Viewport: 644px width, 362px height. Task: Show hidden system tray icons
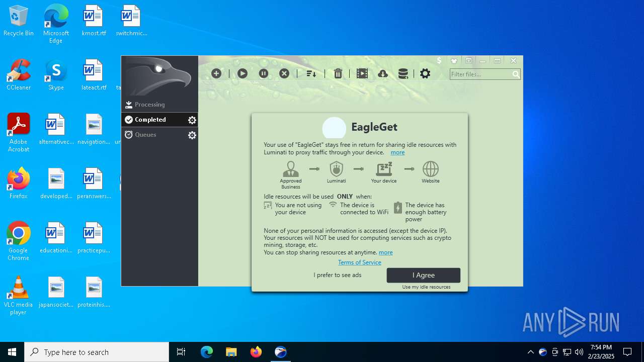[x=530, y=352]
